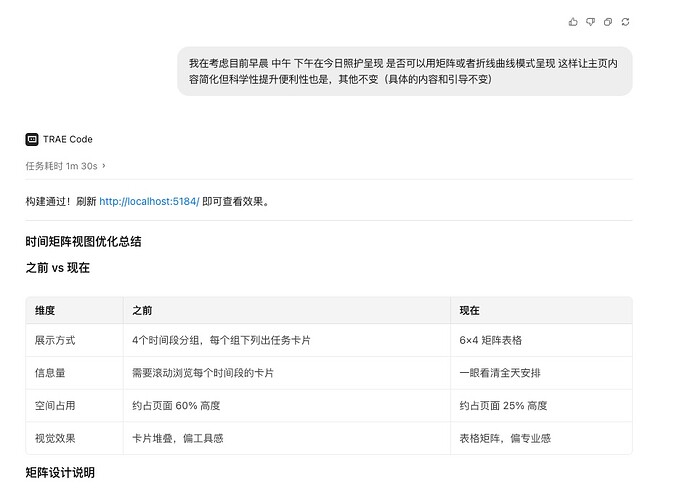Click the 空间占用 row label
677x500 pixels.
[x=55, y=406]
